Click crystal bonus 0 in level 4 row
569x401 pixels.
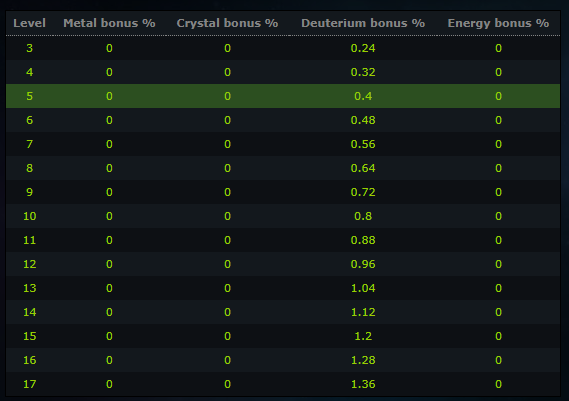228,72
